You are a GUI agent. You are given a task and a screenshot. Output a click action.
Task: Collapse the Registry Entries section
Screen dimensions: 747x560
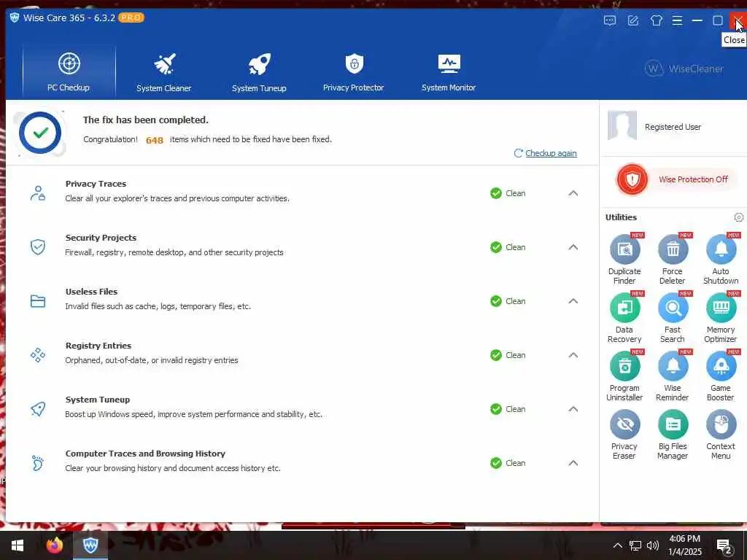573,355
